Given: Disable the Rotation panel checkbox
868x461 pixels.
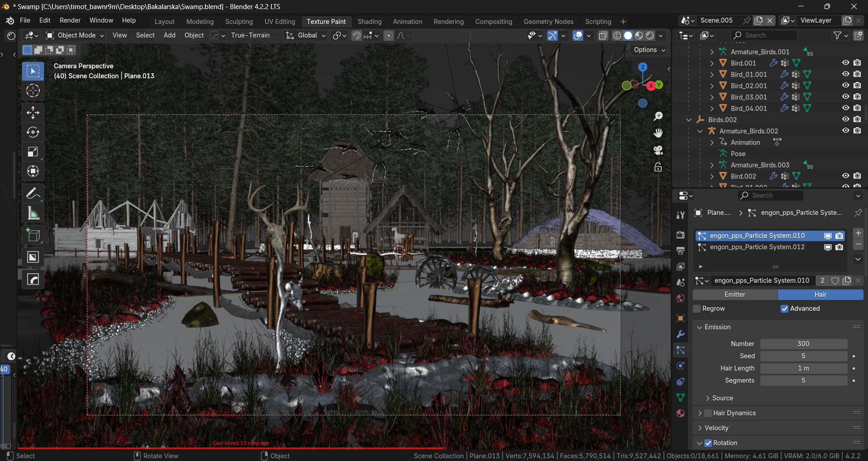Looking at the screenshot, I should click(x=708, y=443).
